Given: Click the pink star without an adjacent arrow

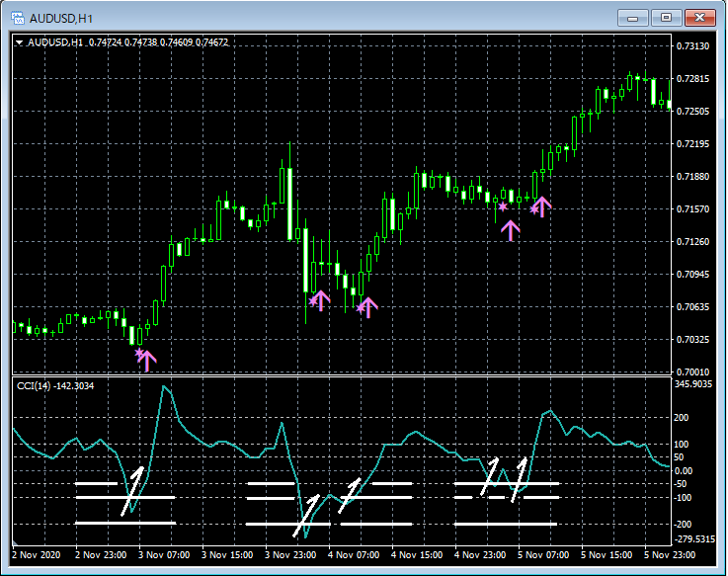Looking at the screenshot, I should click(x=503, y=207).
